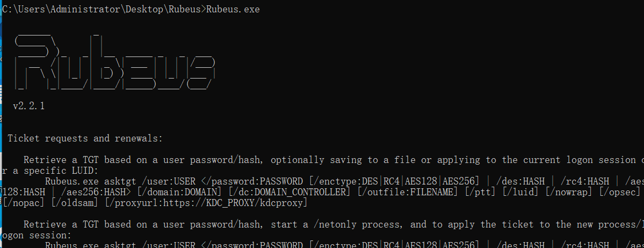Click the phrase 'start a /netonly process'
The height and width of the screenshot is (248, 644).
click(335, 224)
